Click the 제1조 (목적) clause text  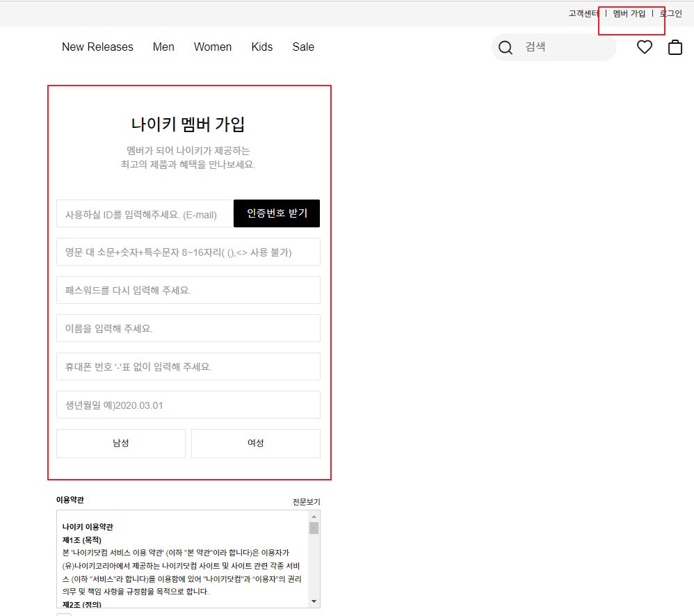82,540
